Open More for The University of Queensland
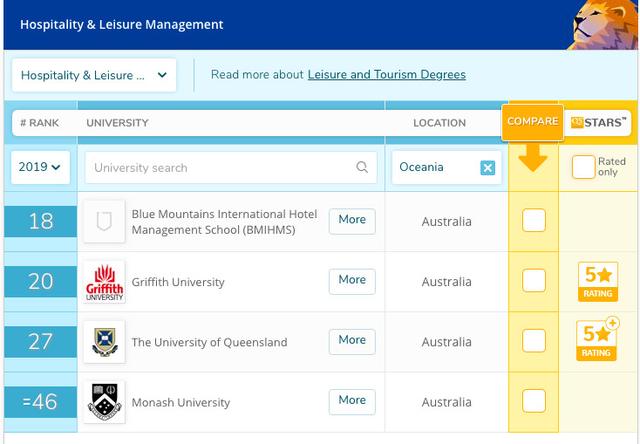The height and width of the screenshot is (444, 640). click(352, 341)
